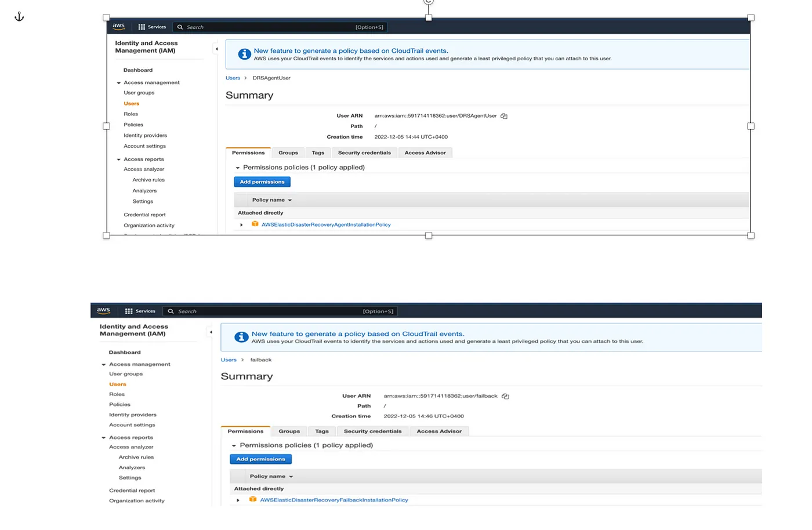Select Permissions tab for DRSAgentUser

click(248, 153)
